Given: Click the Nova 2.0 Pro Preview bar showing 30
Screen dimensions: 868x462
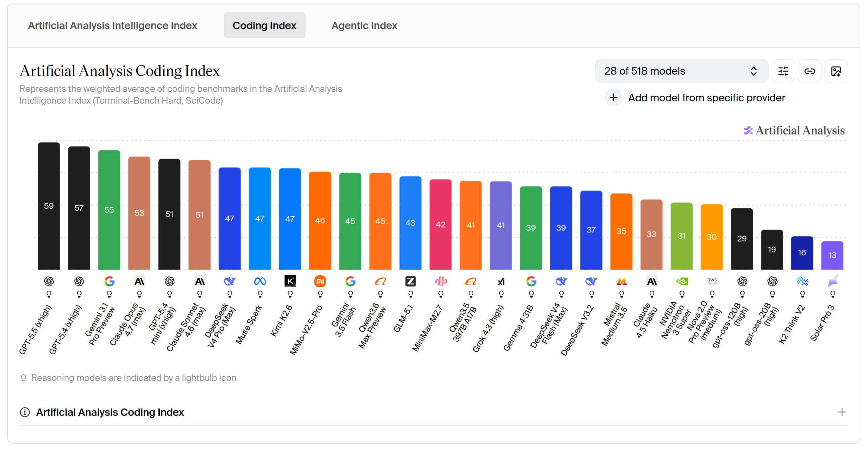Looking at the screenshot, I should tap(712, 237).
